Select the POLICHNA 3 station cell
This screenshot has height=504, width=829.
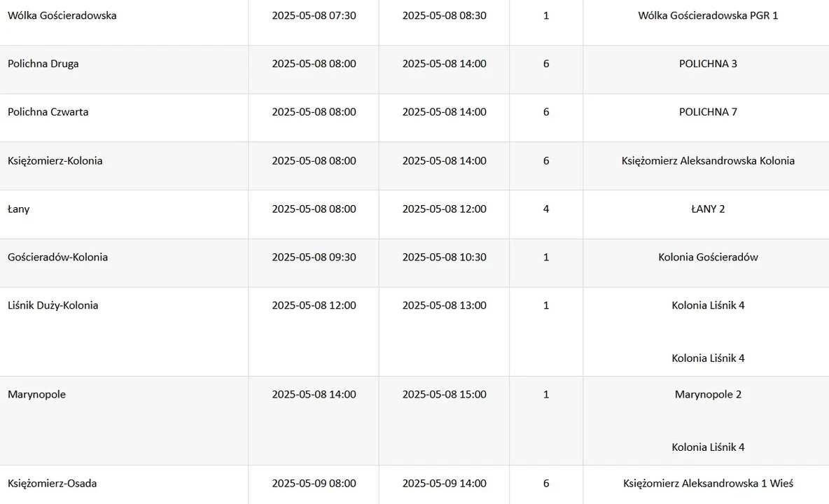tap(708, 64)
